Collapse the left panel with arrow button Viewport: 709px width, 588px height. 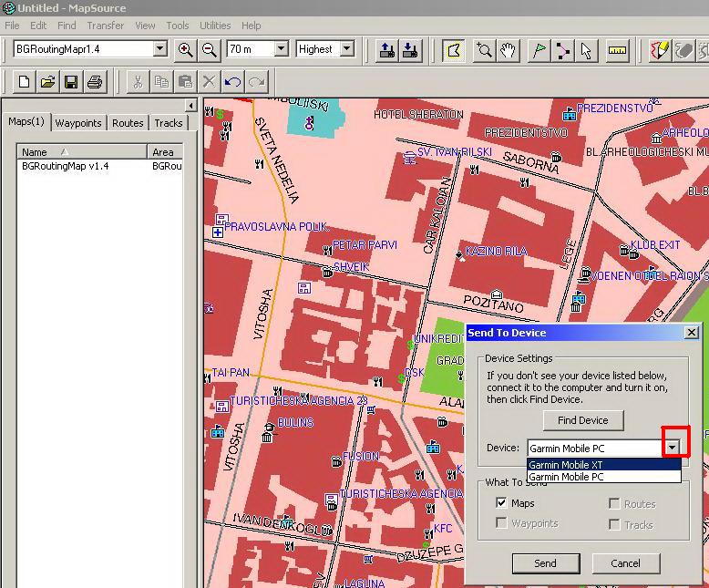coord(191,106)
